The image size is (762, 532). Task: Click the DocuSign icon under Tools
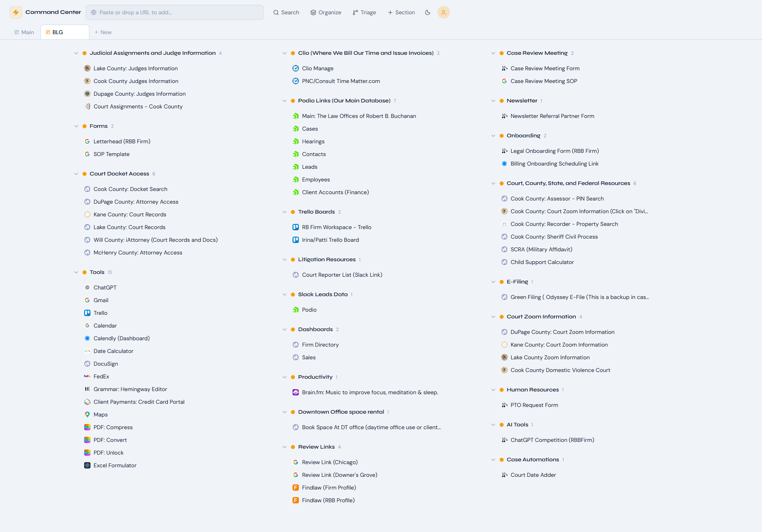(x=87, y=363)
